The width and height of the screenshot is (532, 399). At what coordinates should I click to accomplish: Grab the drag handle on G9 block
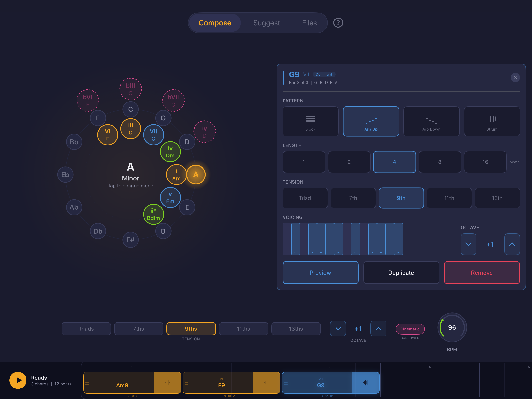click(x=286, y=383)
